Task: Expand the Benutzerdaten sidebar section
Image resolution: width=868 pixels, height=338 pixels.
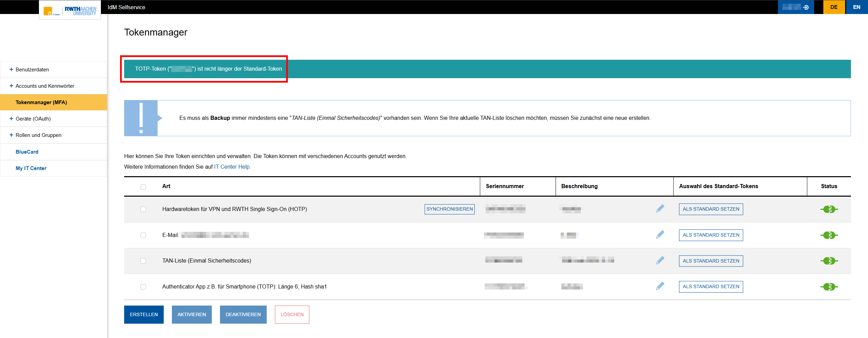Action: coord(32,70)
